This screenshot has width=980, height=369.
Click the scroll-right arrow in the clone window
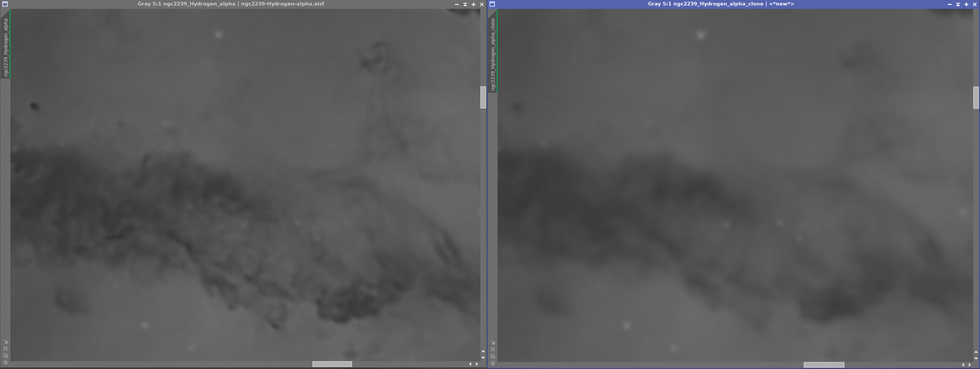(x=969, y=365)
